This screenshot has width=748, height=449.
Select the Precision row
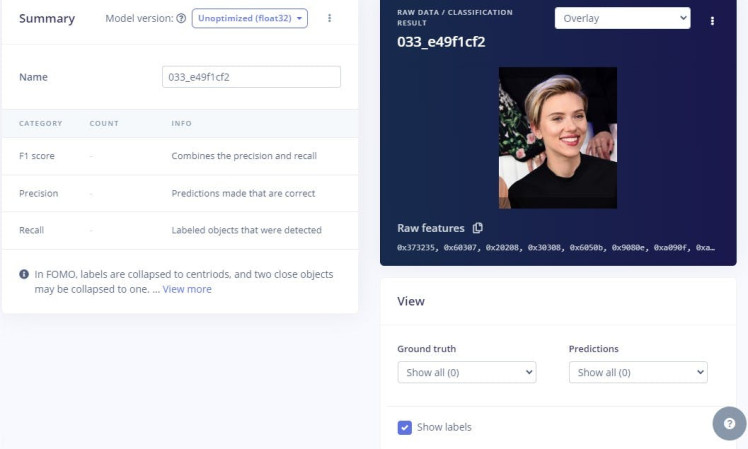[x=180, y=193]
